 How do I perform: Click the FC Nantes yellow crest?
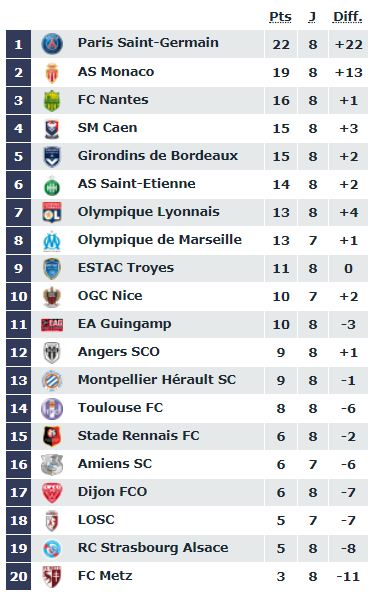[x=52, y=101]
